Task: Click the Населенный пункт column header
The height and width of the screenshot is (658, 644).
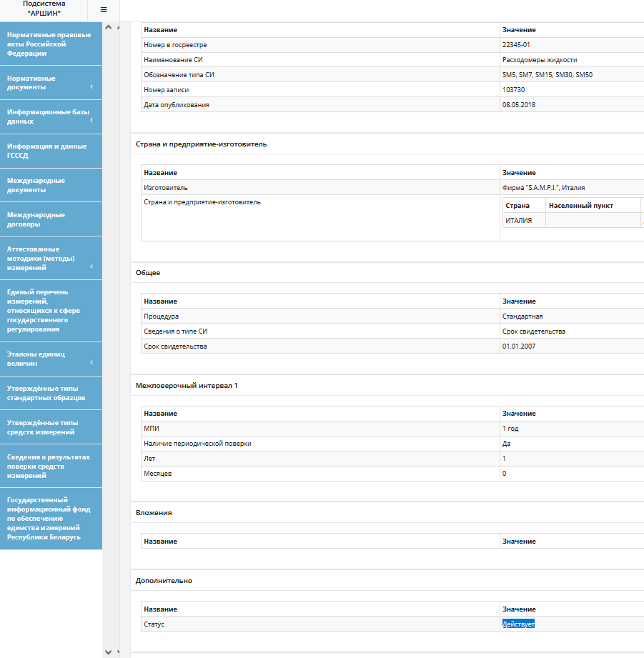Action: coord(581,206)
